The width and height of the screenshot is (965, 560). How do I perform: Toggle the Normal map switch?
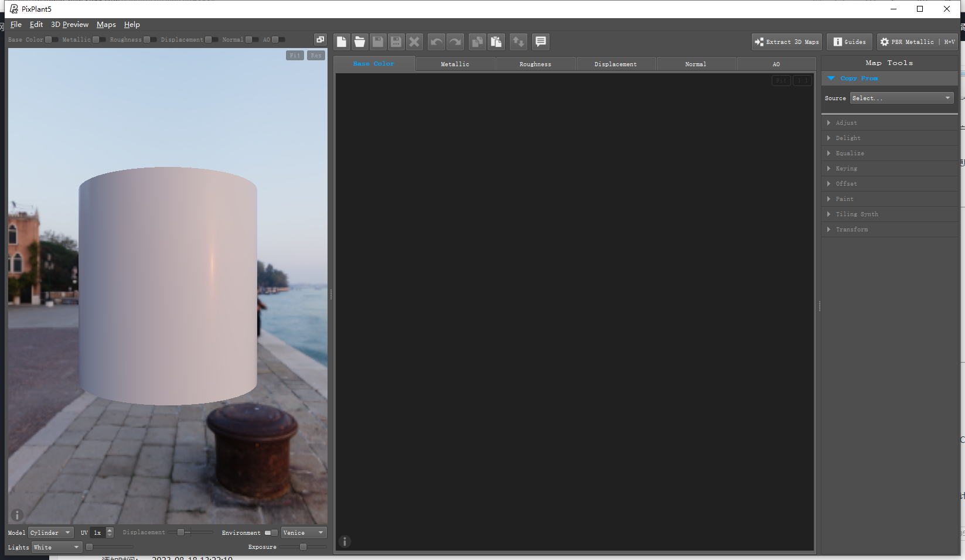[x=252, y=39]
